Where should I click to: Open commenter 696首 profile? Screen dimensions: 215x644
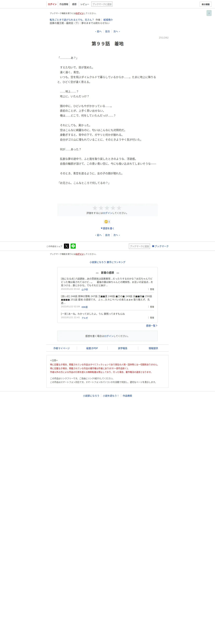(85, 307)
